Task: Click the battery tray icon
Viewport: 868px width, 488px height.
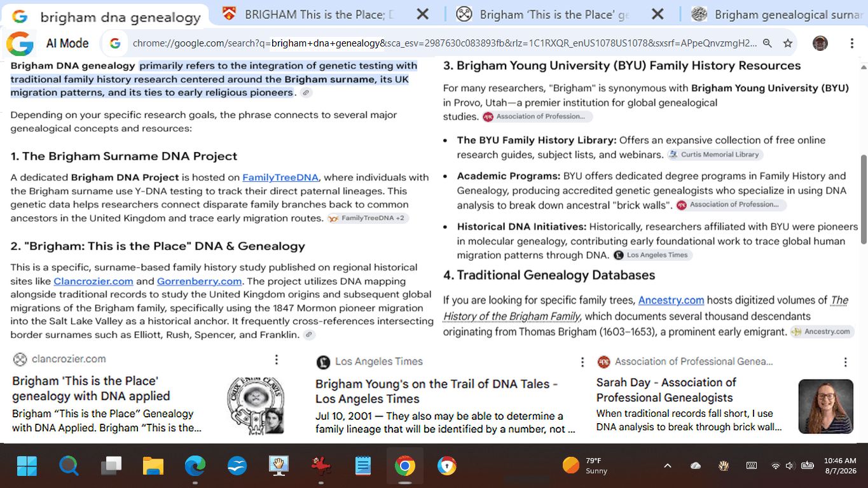Action: pyautogui.click(x=808, y=466)
